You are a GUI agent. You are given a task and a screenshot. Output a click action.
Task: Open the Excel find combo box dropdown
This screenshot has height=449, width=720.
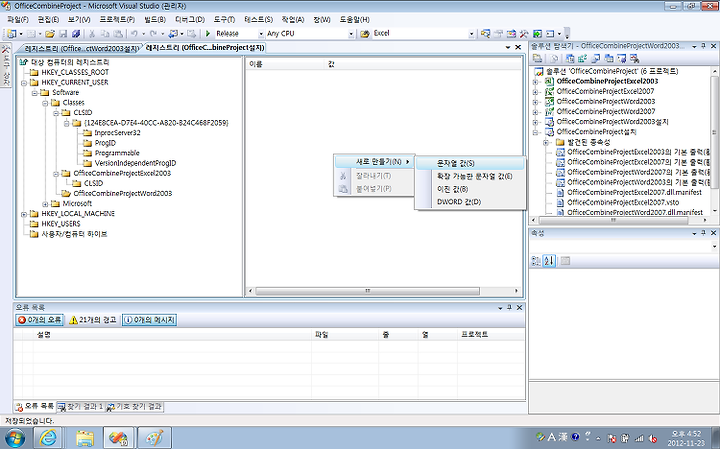pos(472,34)
